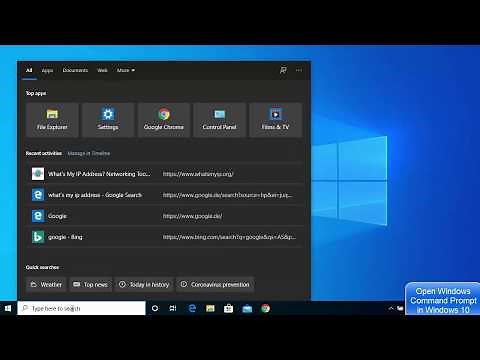
Task: Click the Weather quick search button
Action: pyautogui.click(x=46, y=284)
